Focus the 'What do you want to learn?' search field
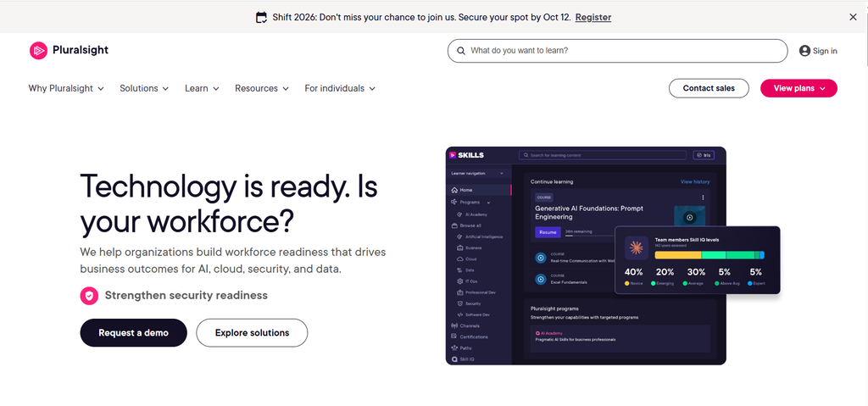The image size is (868, 406). [617, 51]
